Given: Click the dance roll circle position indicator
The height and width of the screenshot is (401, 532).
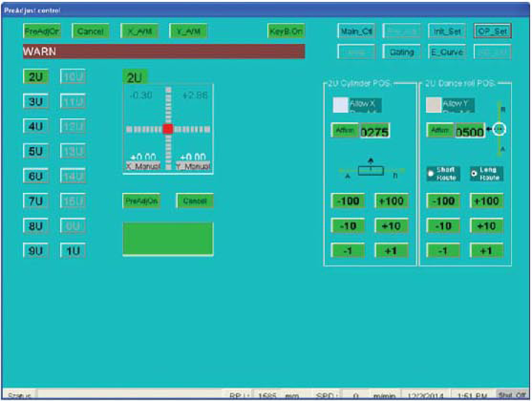Looking at the screenshot, I should point(499,129).
